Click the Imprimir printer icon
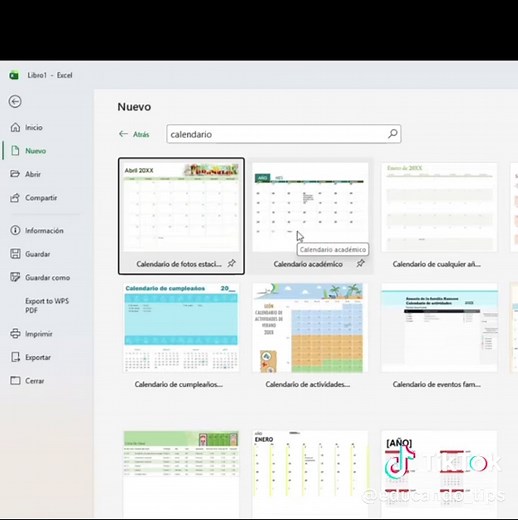The image size is (518, 520). pos(15,334)
